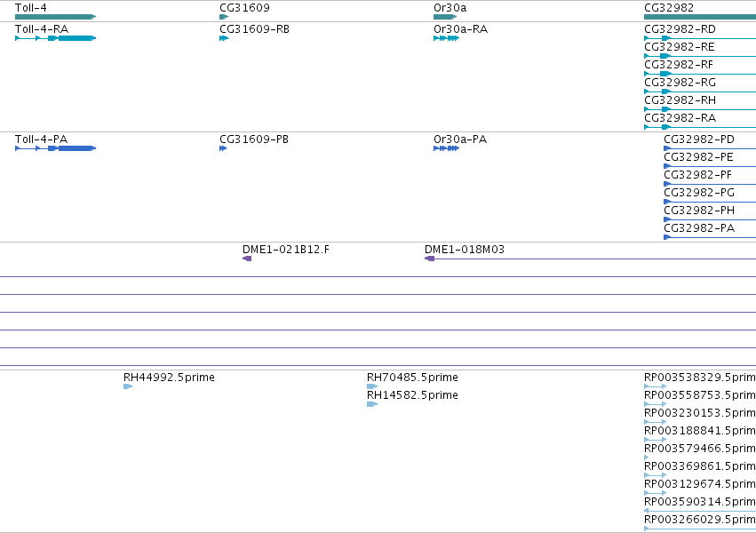Click the Or30a-PA protein label
The image size is (756, 533).
click(460, 139)
